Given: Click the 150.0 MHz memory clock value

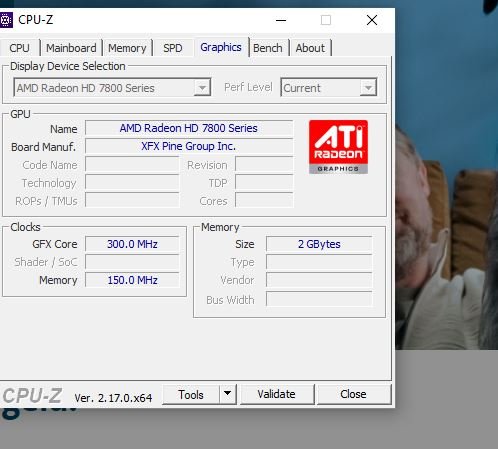Looking at the screenshot, I should pyautogui.click(x=132, y=280).
